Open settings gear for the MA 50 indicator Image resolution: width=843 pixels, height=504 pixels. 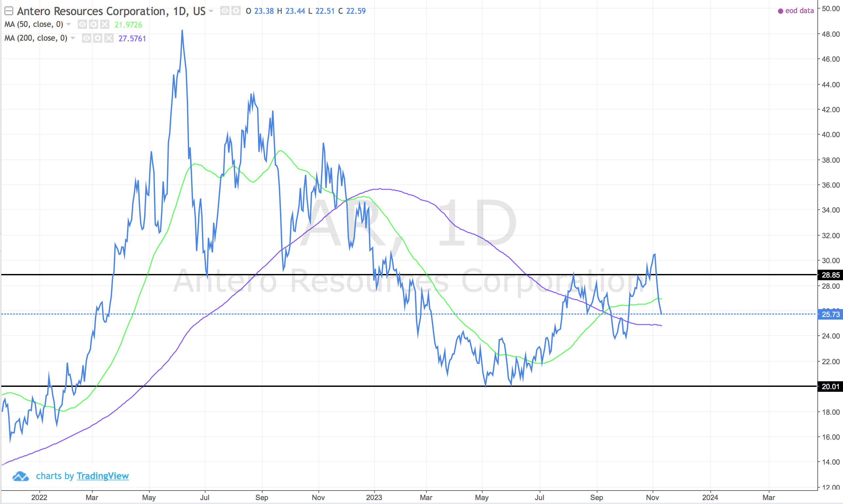coord(94,25)
